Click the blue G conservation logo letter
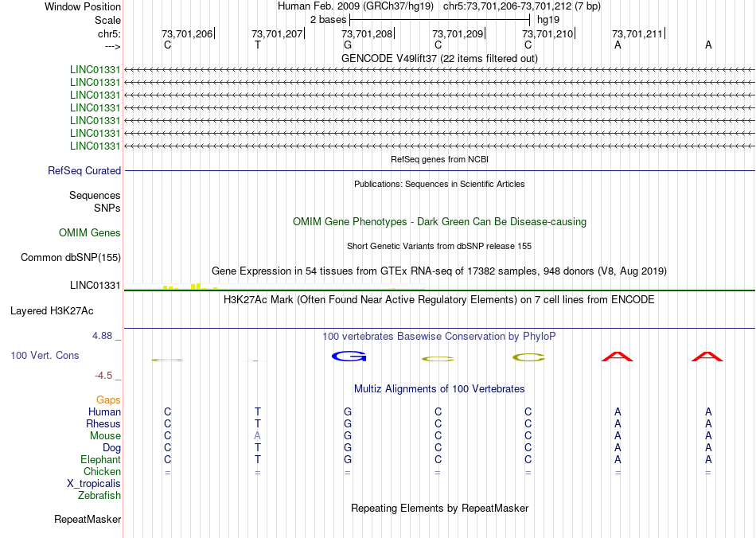The width and height of the screenshot is (756, 538). 349,357
